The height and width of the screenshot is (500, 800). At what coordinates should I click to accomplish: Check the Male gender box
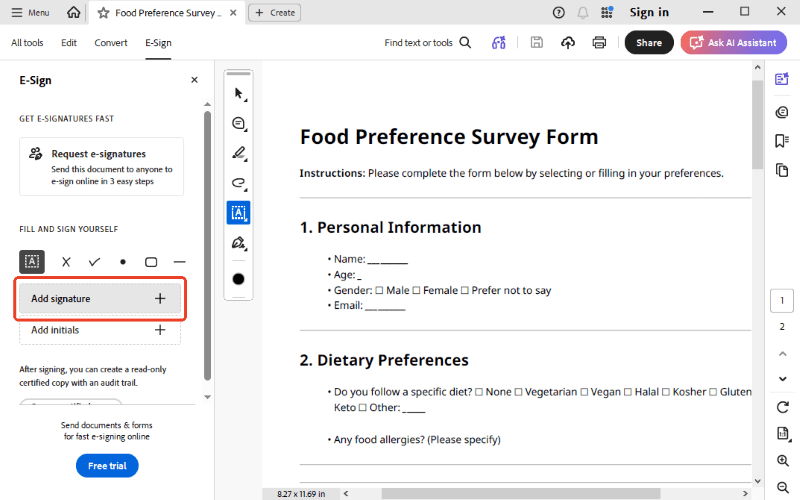pos(379,290)
